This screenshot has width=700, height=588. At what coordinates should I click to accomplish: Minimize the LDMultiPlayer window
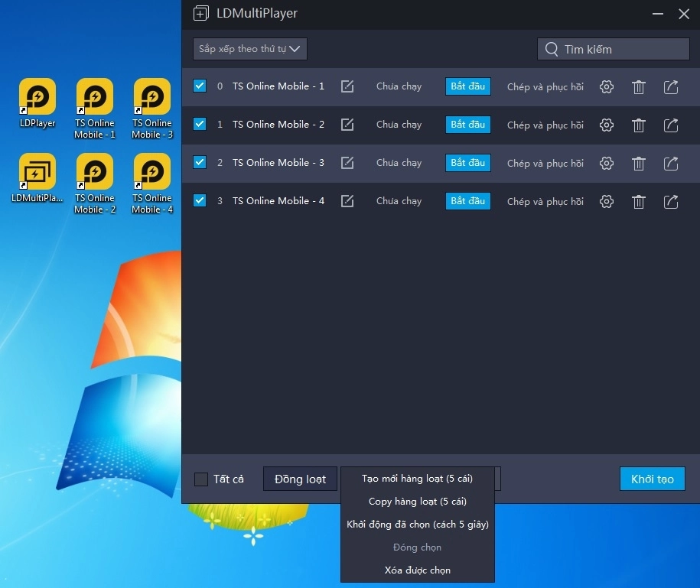[658, 14]
